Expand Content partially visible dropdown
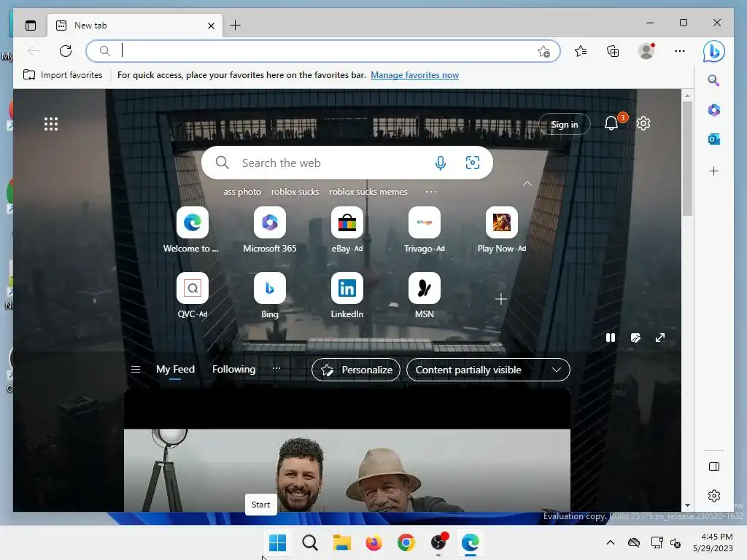 (x=488, y=370)
